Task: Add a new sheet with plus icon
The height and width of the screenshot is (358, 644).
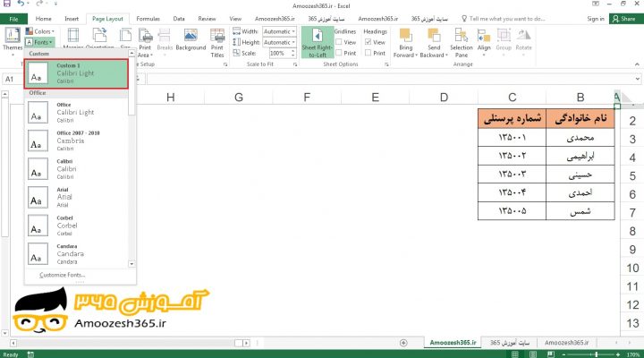Action: [x=403, y=343]
